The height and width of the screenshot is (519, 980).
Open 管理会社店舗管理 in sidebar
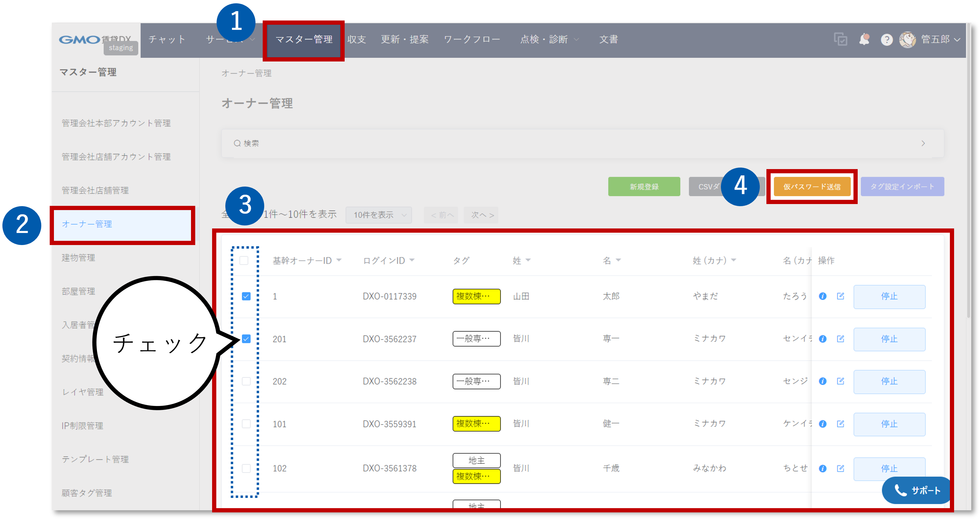[x=95, y=190]
